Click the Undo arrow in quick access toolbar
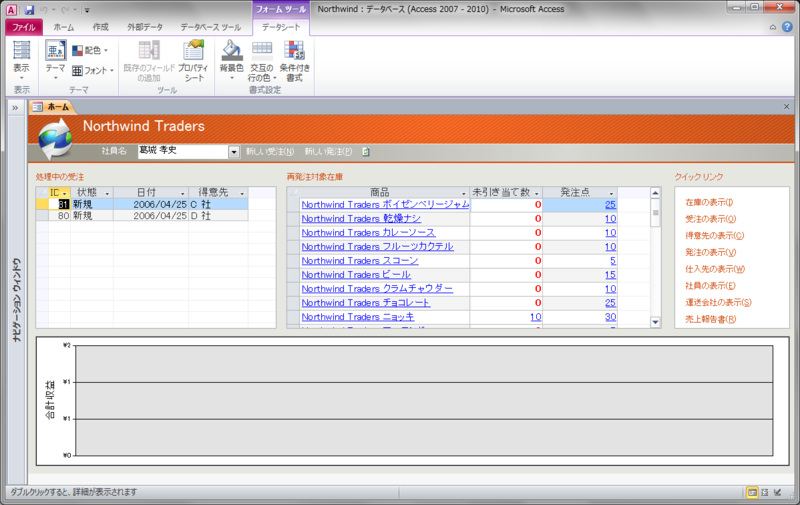The image size is (800, 505). point(44,10)
